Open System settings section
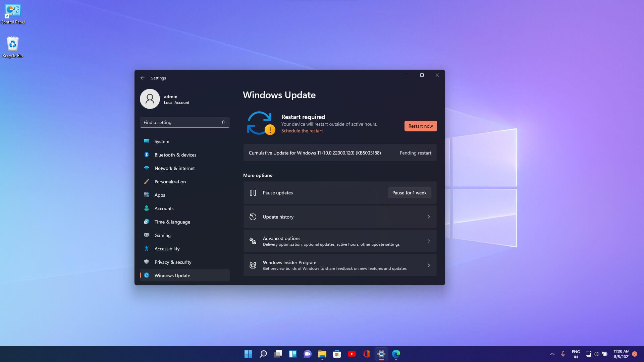The width and height of the screenshot is (644, 362). click(161, 141)
